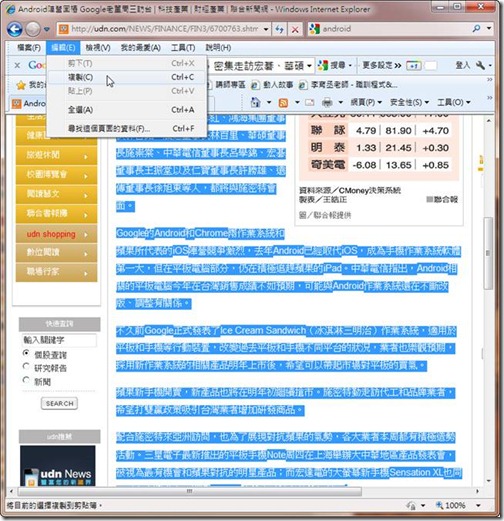Choose 尋找這個頁面的資料(F) in Edit menu
Screen dimensions: 504x521
pyautogui.click(x=127, y=128)
